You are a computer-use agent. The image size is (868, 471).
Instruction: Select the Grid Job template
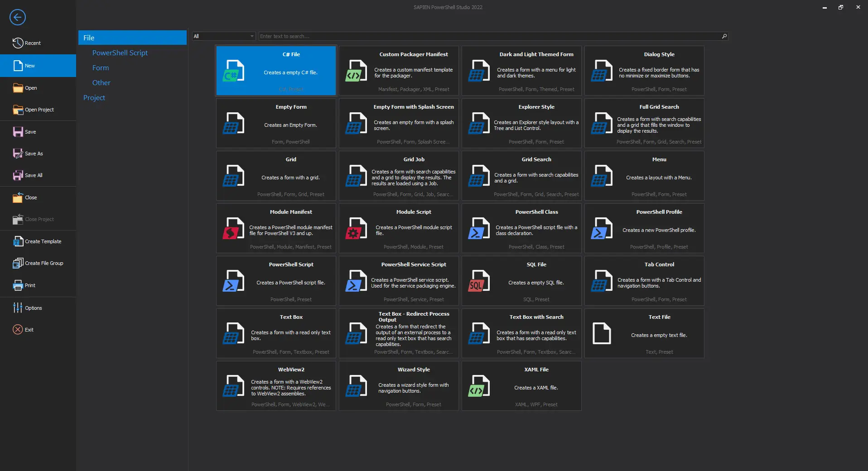pos(398,176)
